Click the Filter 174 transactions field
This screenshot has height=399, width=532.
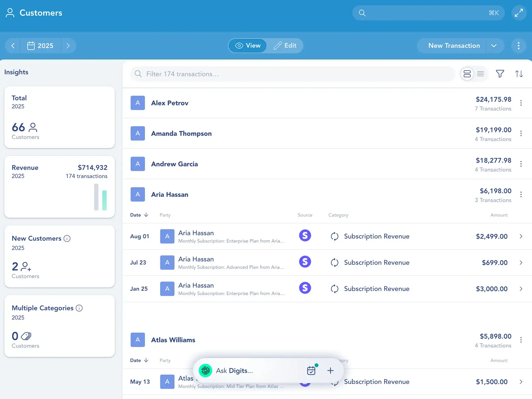coord(293,74)
